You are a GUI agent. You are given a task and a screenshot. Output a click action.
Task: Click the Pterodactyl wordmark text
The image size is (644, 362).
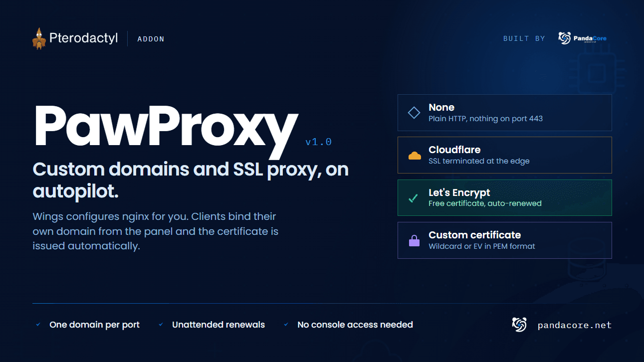point(84,38)
